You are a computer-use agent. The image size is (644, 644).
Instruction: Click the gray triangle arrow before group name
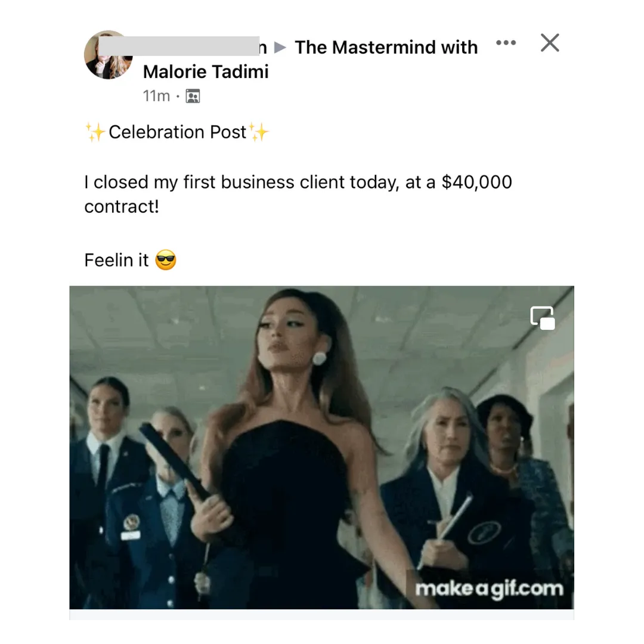click(x=280, y=47)
